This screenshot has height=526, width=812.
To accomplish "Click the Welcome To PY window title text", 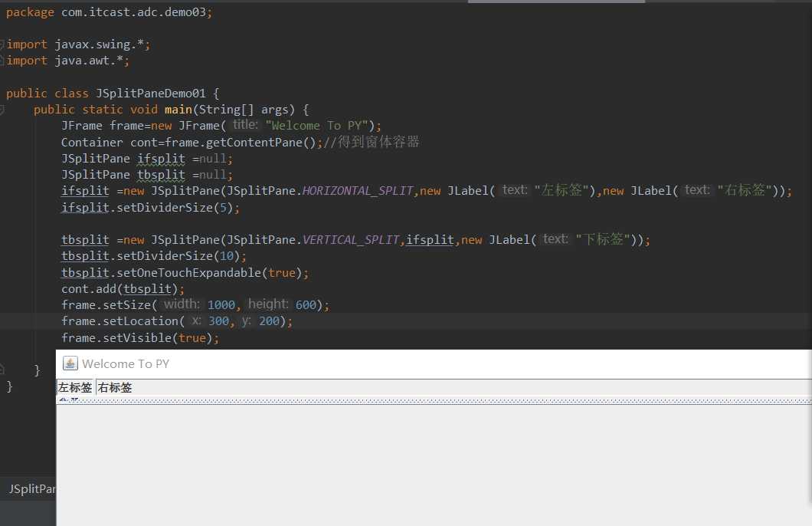I will tap(126, 363).
